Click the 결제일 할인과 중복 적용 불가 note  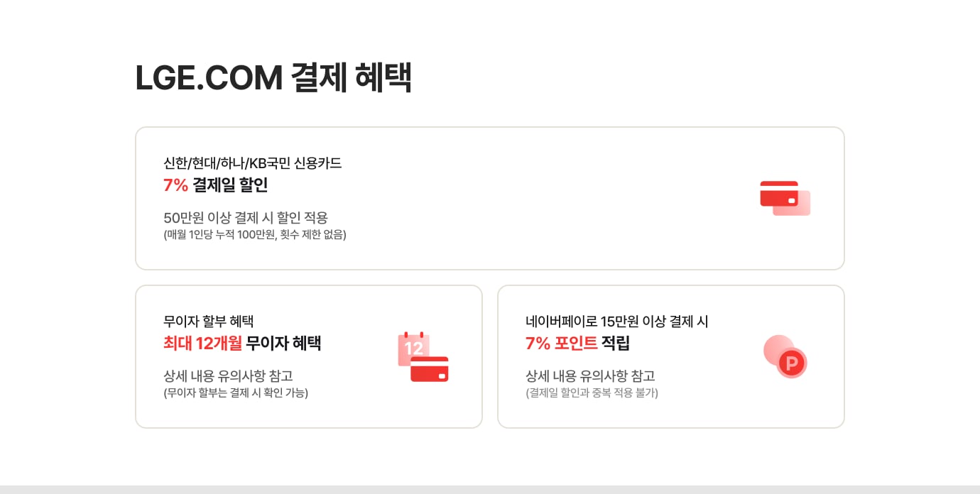592,393
